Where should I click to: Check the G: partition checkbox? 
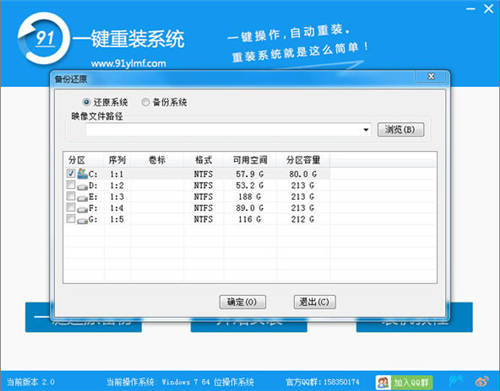pyautogui.click(x=70, y=218)
